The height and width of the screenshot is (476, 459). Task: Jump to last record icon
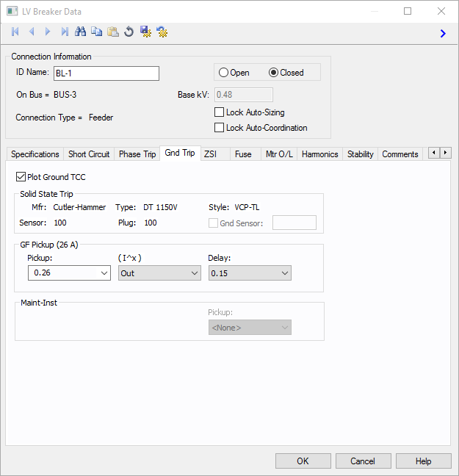pos(65,32)
